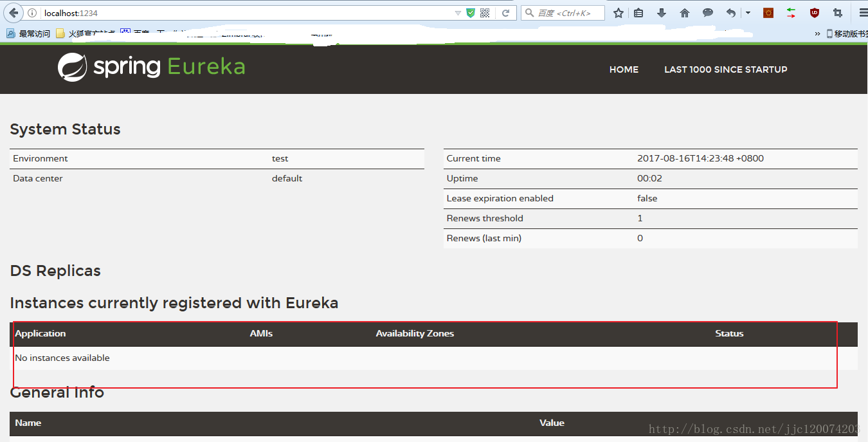Click the undo arrow toolbar icon

[x=731, y=13]
